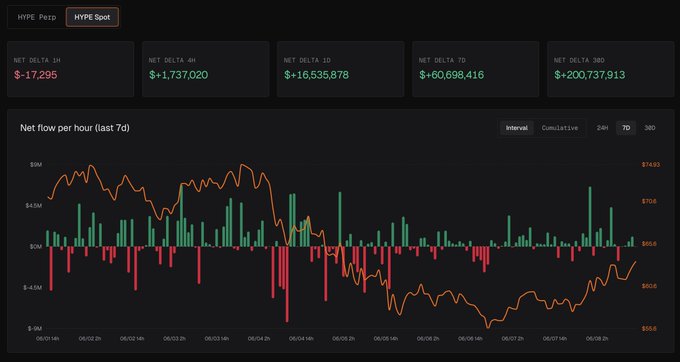Open the Net Delta 1D card
The width and height of the screenshot is (680, 362).
pos(340,69)
